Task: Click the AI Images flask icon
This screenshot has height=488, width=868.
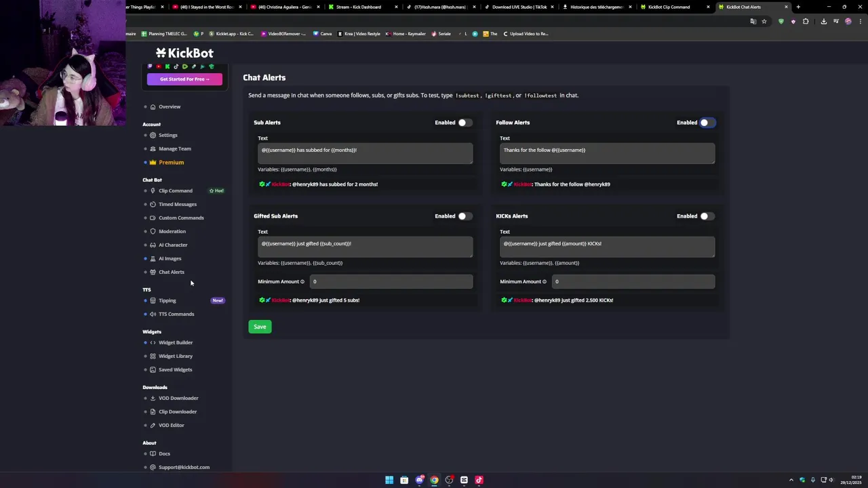Action: coord(153,258)
